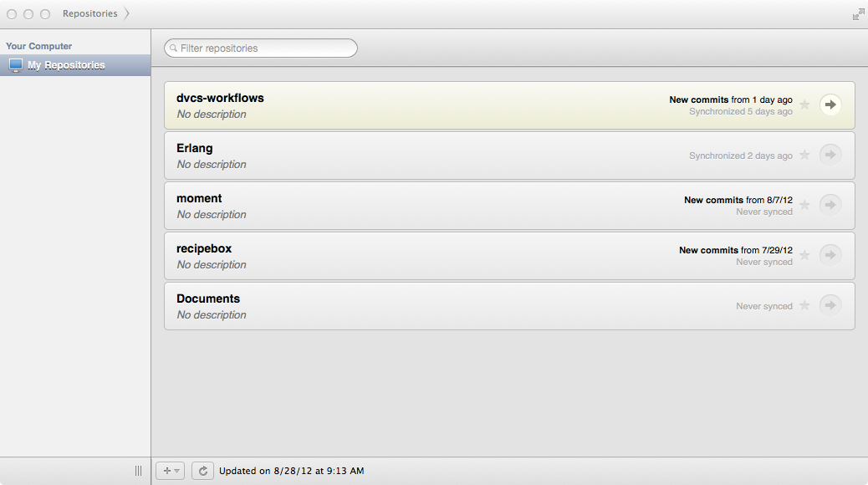Click the computer icon beside My Repositories
This screenshot has width=868, height=485.
16,65
